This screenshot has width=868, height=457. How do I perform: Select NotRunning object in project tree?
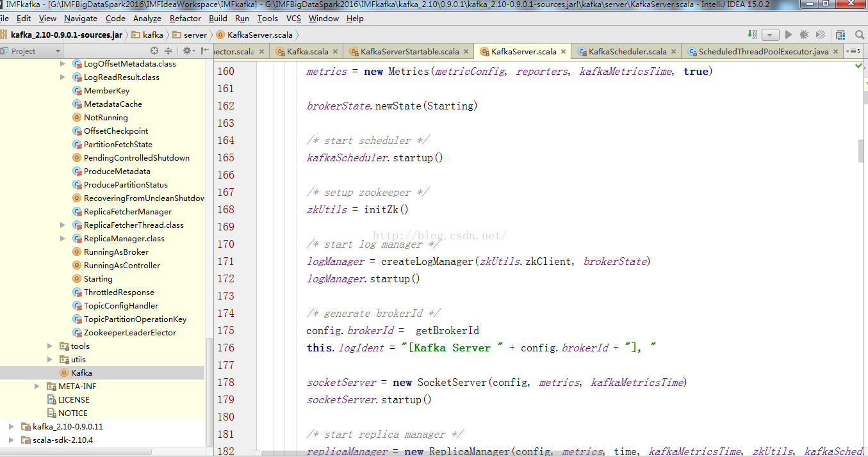(106, 118)
